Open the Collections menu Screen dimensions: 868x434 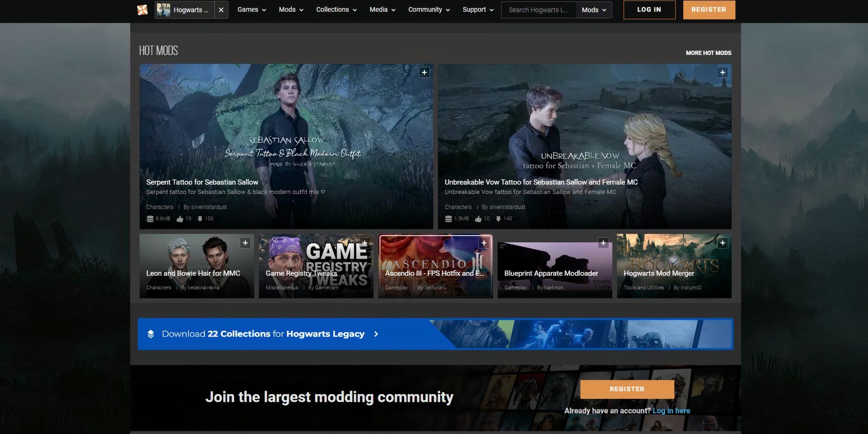pyautogui.click(x=336, y=10)
